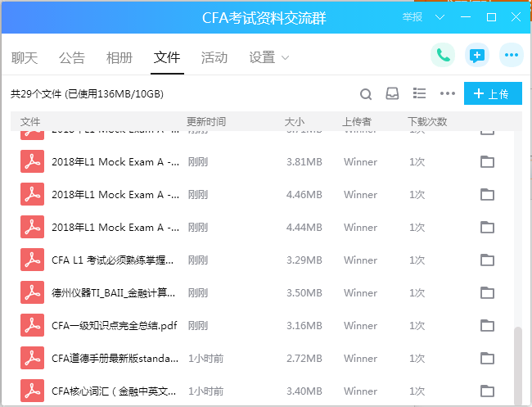Open folder icon for the 4.44MB file
Viewport: 532px width, 407px height.
(x=487, y=227)
